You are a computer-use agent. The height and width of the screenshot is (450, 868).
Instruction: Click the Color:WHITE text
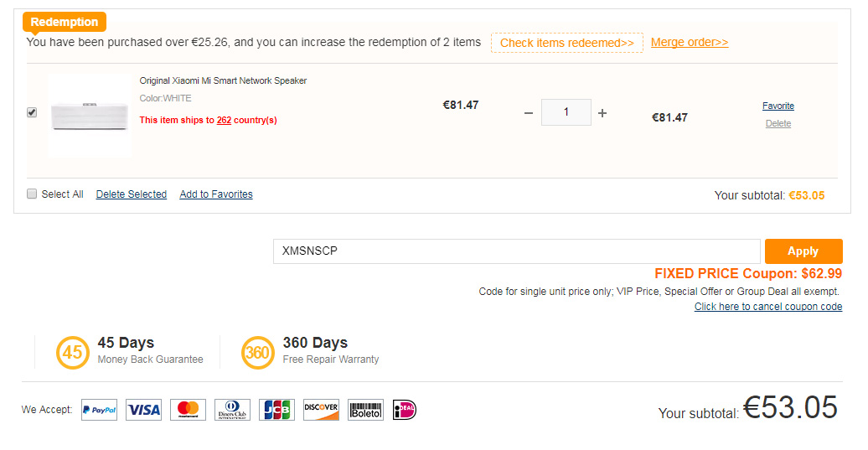tap(166, 99)
